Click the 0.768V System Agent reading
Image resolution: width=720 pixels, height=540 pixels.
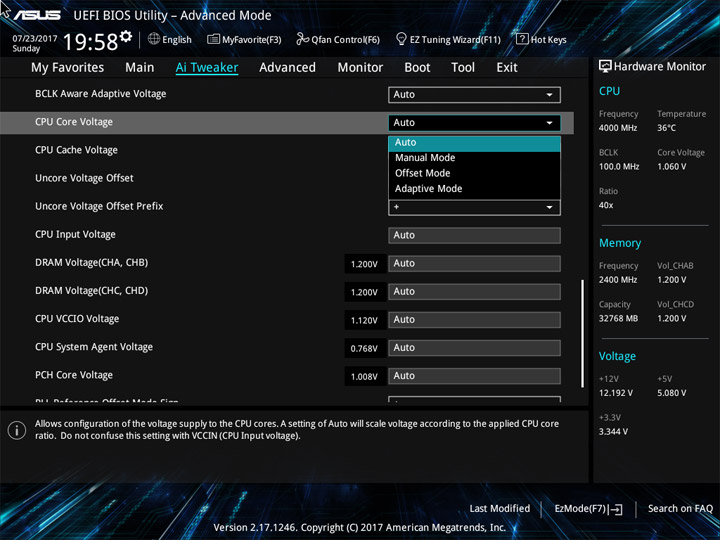click(x=364, y=349)
